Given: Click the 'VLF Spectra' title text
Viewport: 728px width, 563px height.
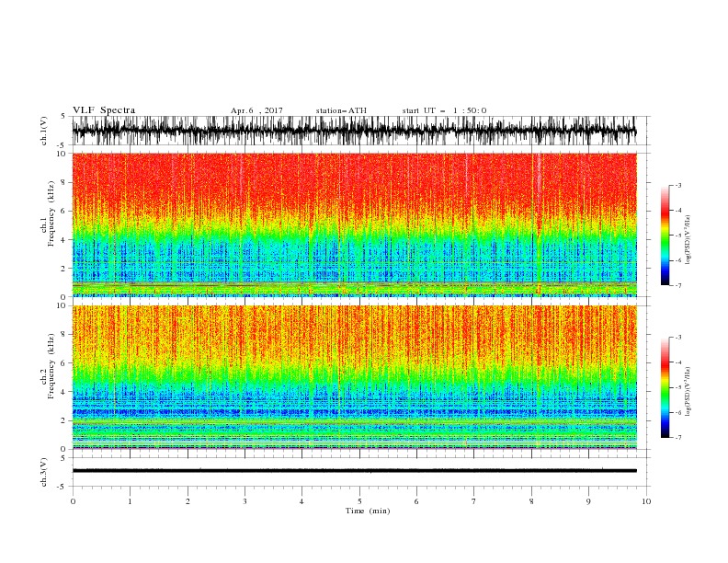Looking at the screenshot, I should (x=104, y=110).
